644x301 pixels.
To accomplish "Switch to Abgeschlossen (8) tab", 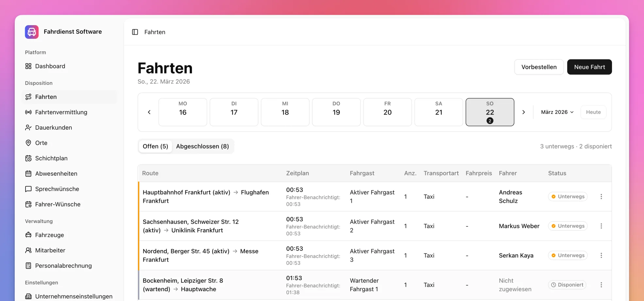I will (x=202, y=146).
